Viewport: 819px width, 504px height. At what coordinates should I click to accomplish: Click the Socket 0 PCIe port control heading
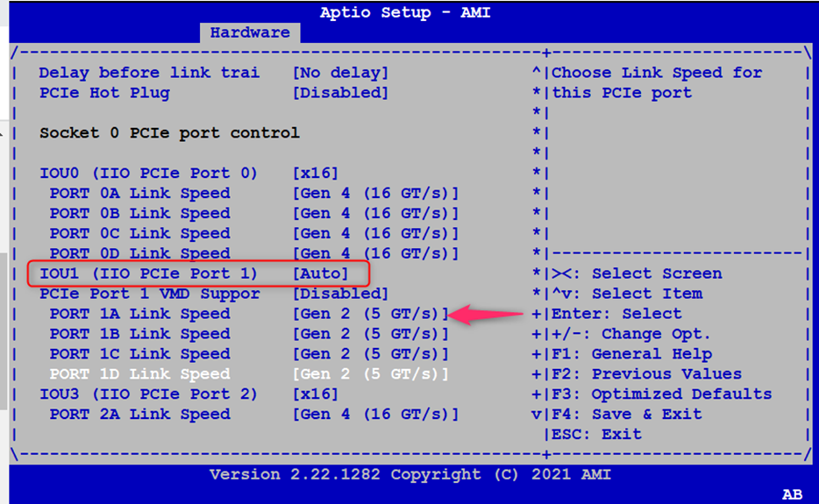click(x=169, y=133)
